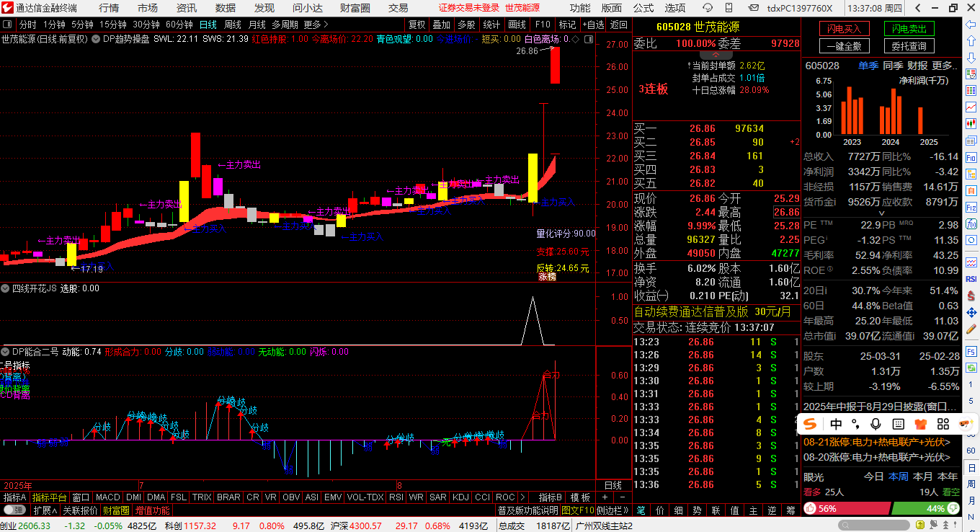Click the red 56% bullish sentiment bar
The width and height of the screenshot is (980, 532).
point(847,508)
